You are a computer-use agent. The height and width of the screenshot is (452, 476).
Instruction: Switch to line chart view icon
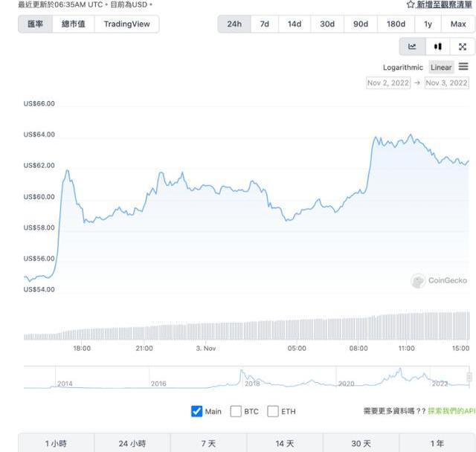(412, 47)
